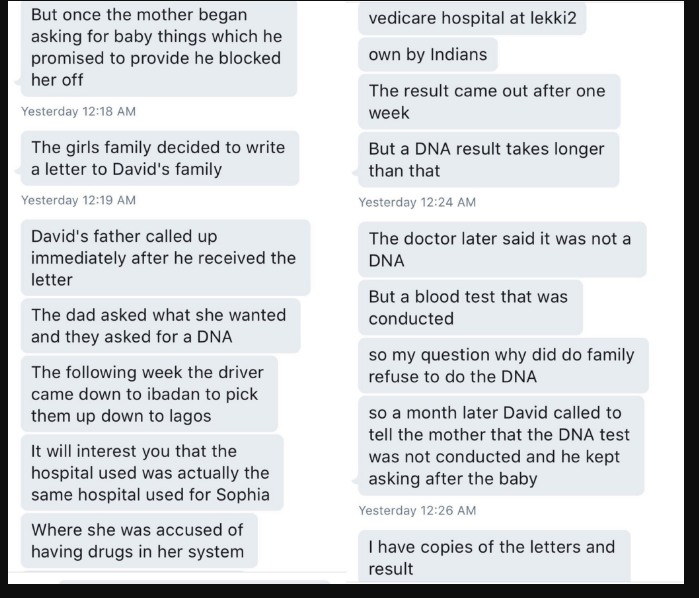Click message 'David's father called up immediately'
Screen dimensions: 699x598
(x=165, y=258)
